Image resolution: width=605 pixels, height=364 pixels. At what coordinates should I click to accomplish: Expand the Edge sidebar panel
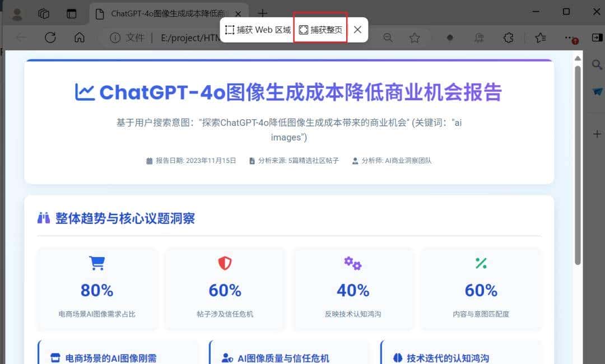[x=597, y=38]
